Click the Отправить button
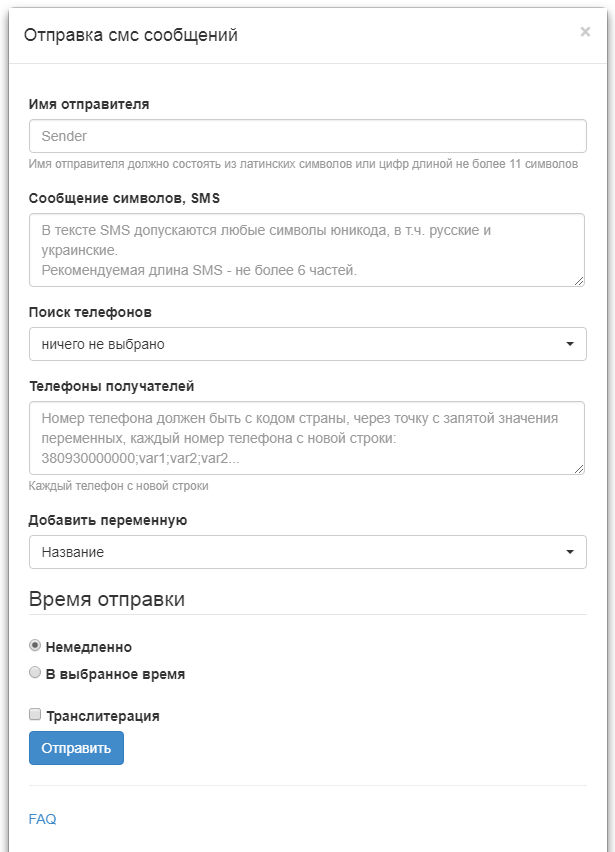The image size is (615, 852). (x=76, y=748)
